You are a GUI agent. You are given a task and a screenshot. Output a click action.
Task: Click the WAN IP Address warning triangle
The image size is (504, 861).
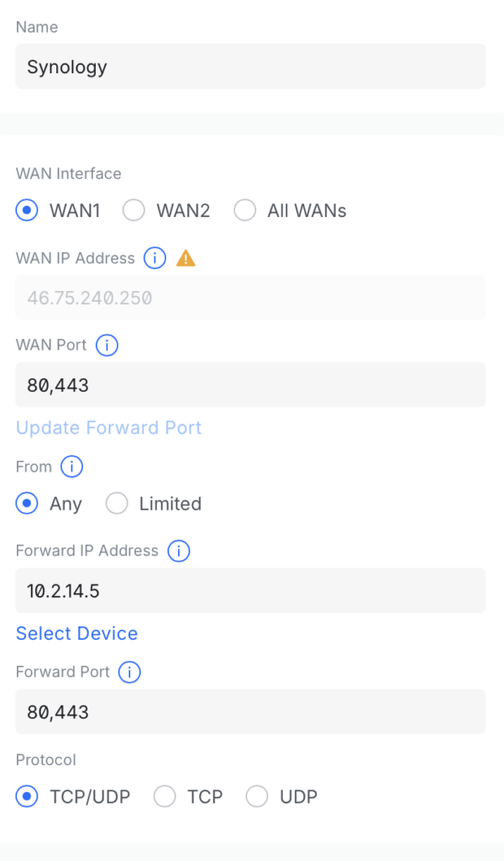point(186,258)
